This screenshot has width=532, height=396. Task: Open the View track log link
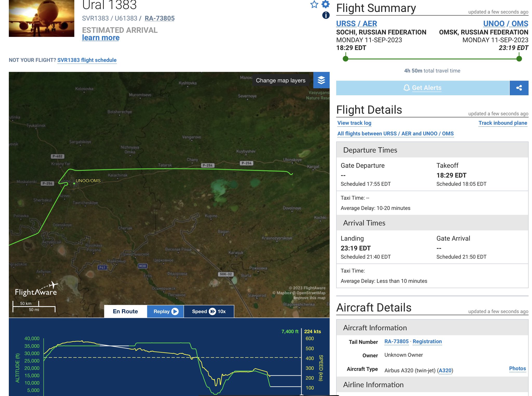tap(354, 123)
